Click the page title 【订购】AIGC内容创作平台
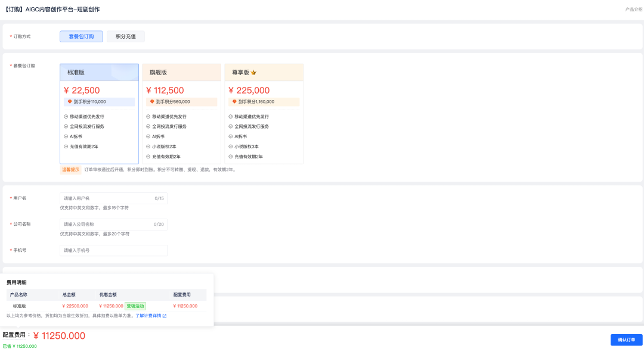The width and height of the screenshot is (644, 352). pyautogui.click(x=51, y=10)
